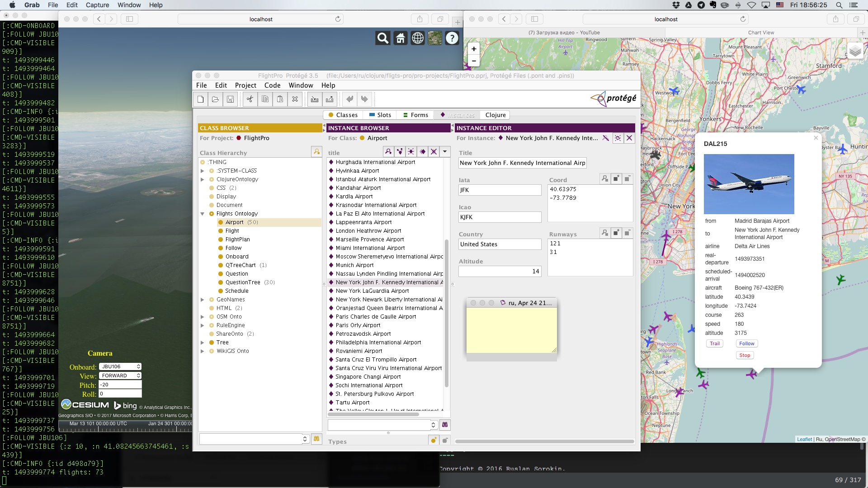Click the Cesium navigation help question icon
The height and width of the screenshot is (488, 868).
[x=452, y=38]
